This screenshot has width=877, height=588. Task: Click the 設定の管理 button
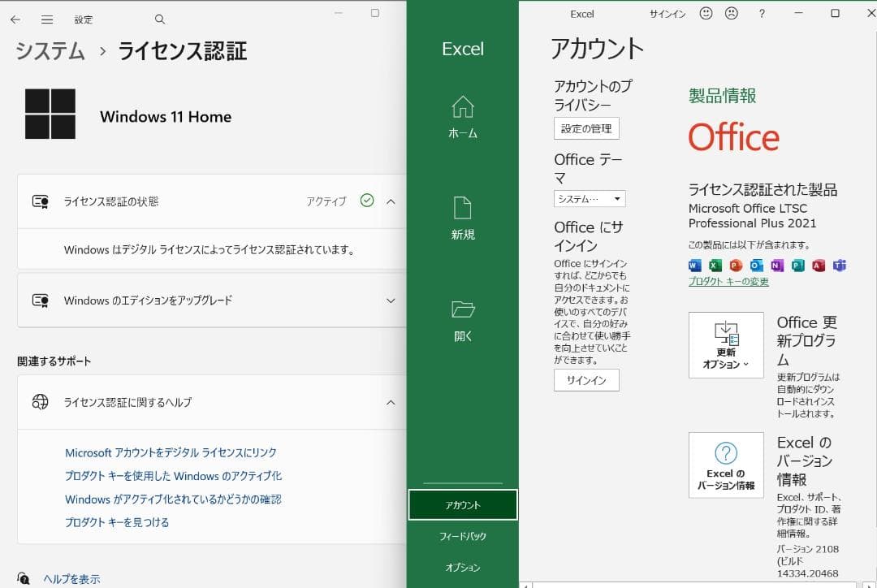point(586,128)
